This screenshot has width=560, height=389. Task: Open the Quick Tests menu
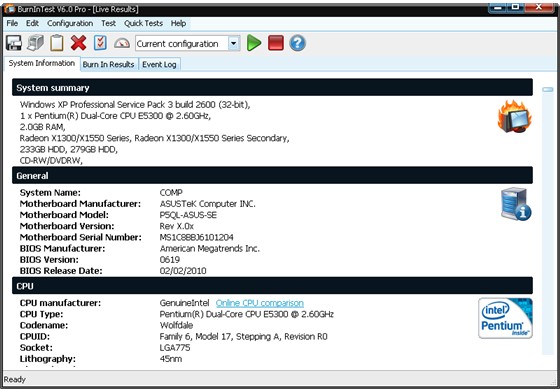(143, 23)
